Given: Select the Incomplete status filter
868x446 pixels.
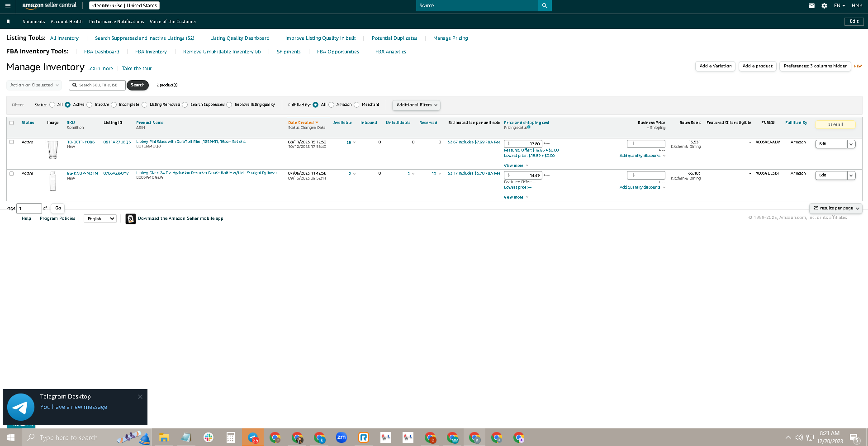Looking at the screenshot, I should point(114,105).
